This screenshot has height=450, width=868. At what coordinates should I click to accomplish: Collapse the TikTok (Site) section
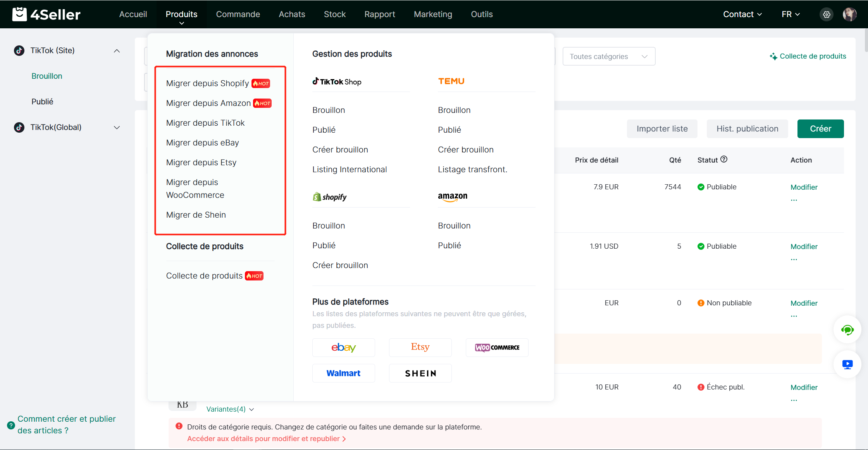(x=117, y=51)
